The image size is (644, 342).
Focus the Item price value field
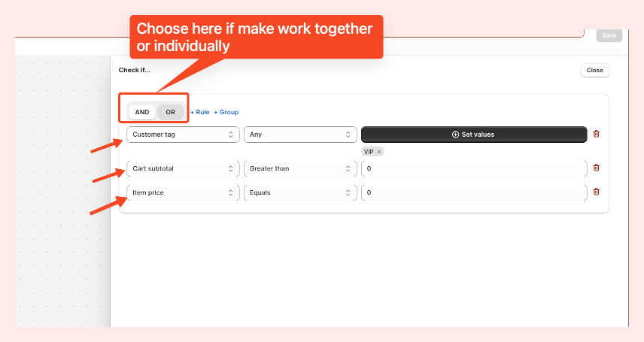point(473,192)
